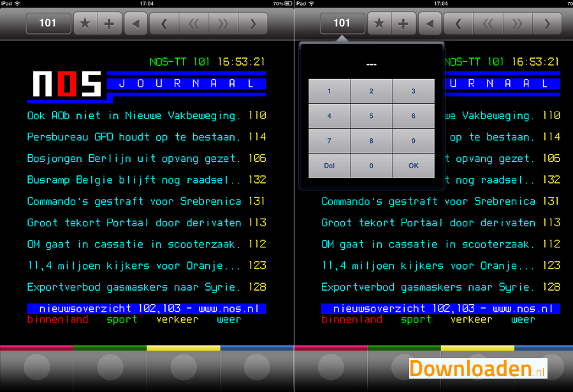Tap page number field 101 in right screen
573x392 pixels.
pyautogui.click(x=342, y=24)
